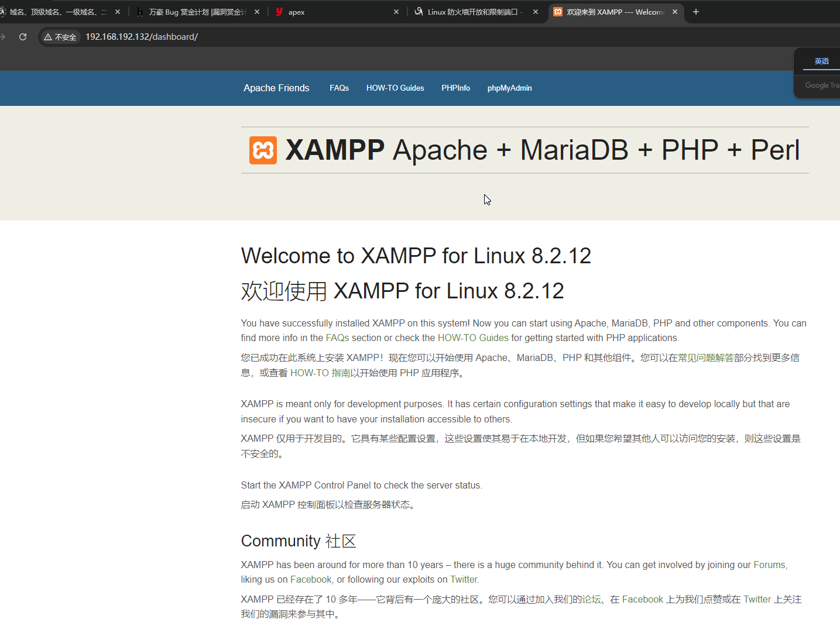840x633 pixels.
Task: Click the Linux firewall tab favicon
Action: (419, 12)
